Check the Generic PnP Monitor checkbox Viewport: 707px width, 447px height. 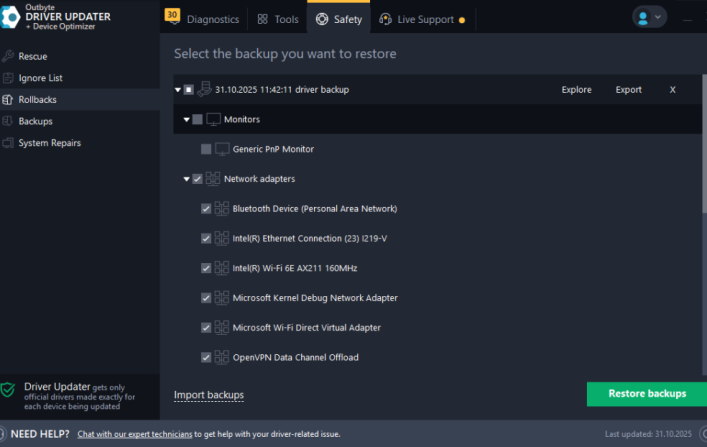206,149
